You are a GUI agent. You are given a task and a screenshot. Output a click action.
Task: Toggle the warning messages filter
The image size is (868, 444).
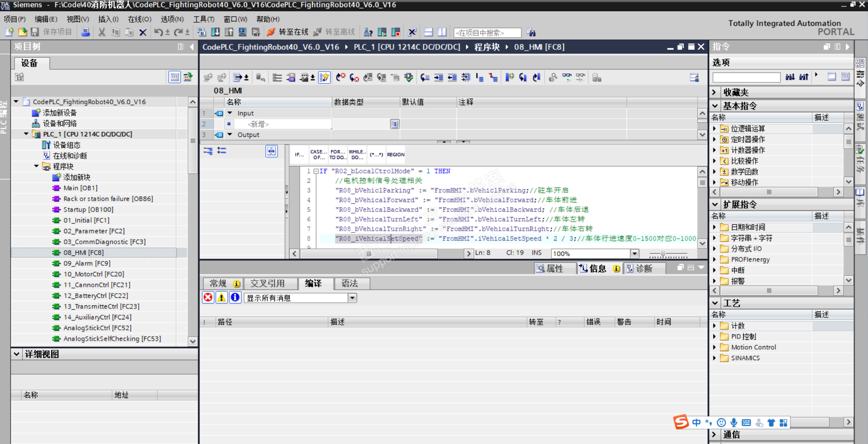click(221, 298)
